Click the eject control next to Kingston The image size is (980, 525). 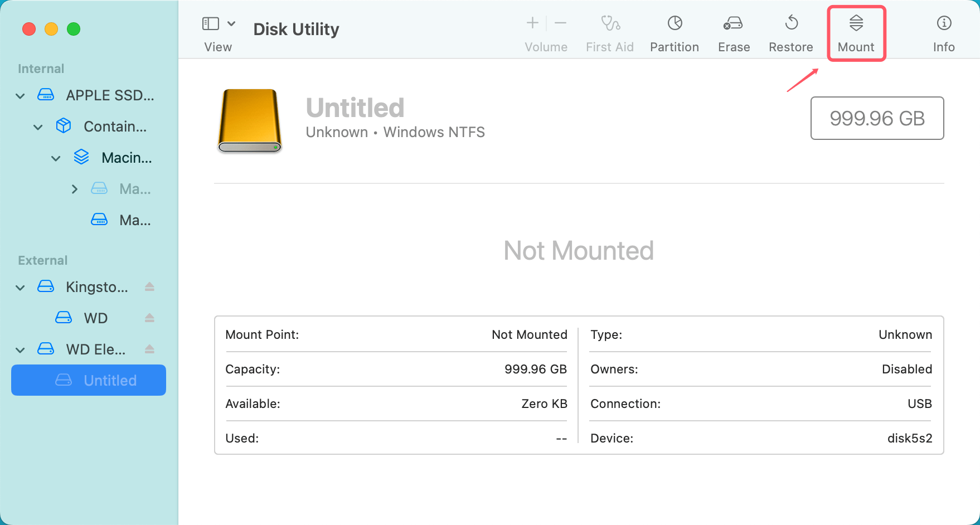pyautogui.click(x=149, y=286)
